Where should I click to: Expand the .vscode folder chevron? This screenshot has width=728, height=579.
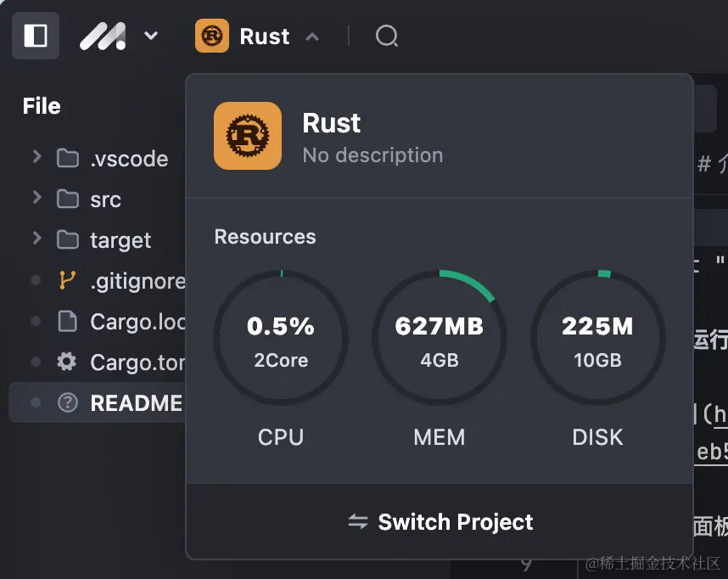(x=36, y=156)
